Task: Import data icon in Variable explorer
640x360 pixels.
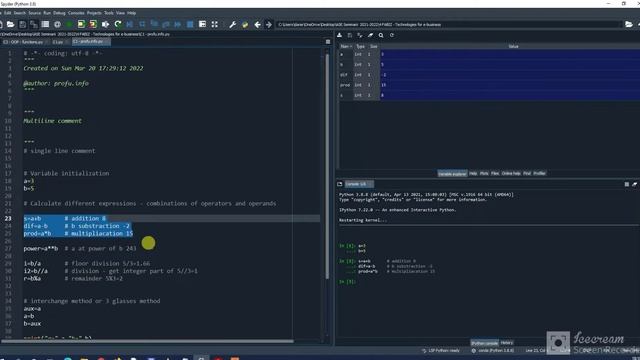Action: click(339, 35)
